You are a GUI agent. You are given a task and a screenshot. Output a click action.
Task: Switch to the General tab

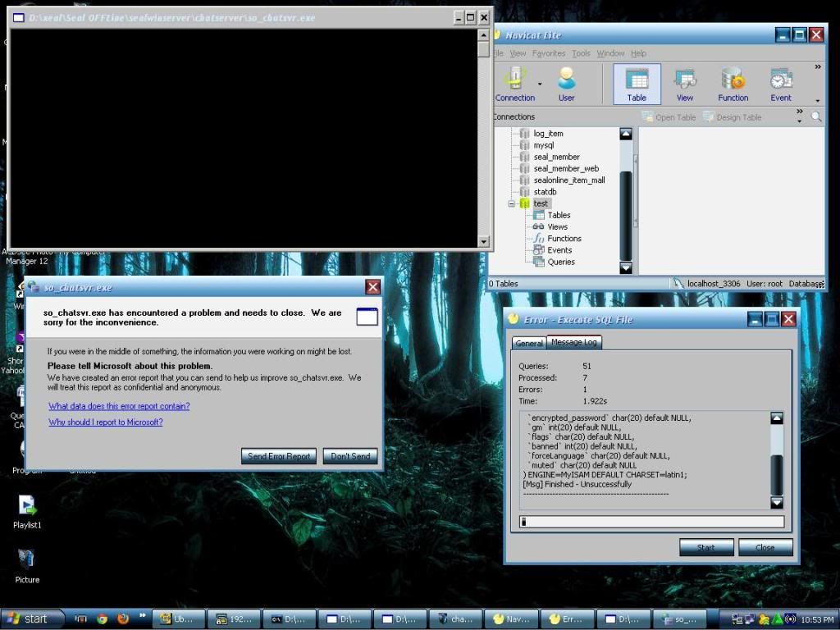tap(529, 343)
